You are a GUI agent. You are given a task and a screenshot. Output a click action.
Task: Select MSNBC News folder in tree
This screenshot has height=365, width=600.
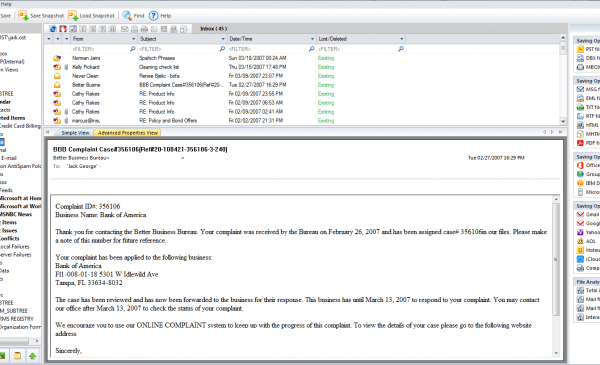(16, 214)
